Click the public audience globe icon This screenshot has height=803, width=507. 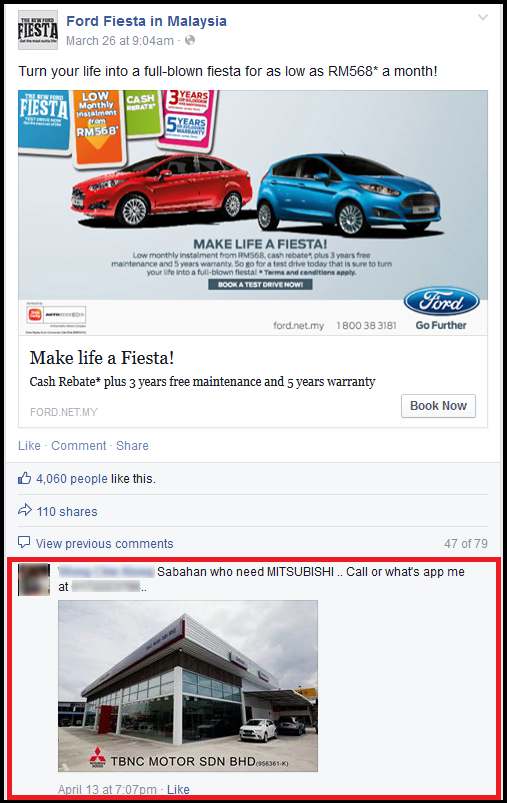190,40
